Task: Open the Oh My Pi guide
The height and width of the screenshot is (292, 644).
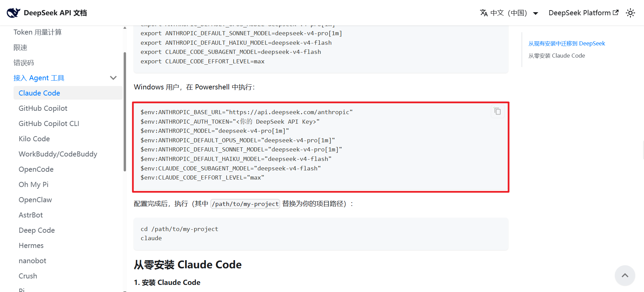Action: pos(34,184)
